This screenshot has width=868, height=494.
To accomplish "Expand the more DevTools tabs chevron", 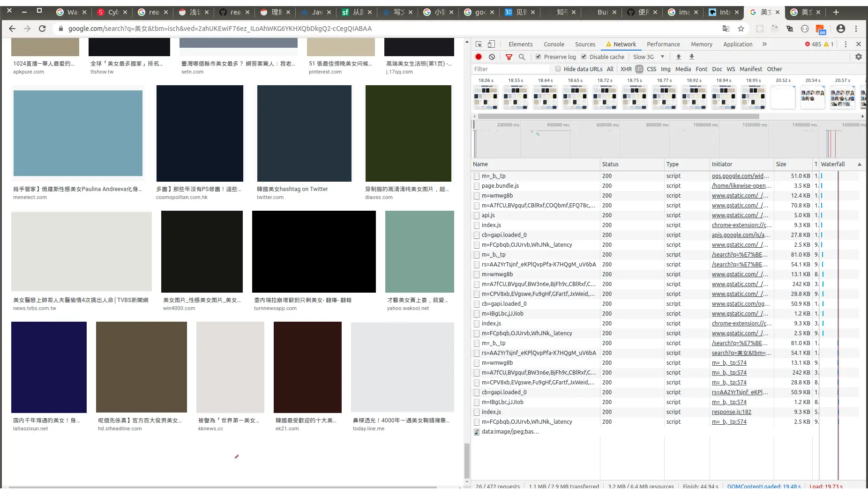I will coord(764,44).
